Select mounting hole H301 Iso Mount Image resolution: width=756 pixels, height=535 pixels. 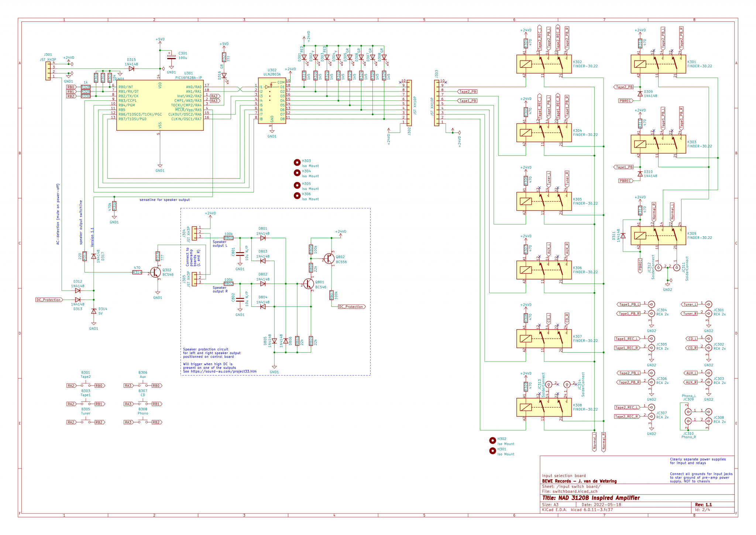[492, 451]
